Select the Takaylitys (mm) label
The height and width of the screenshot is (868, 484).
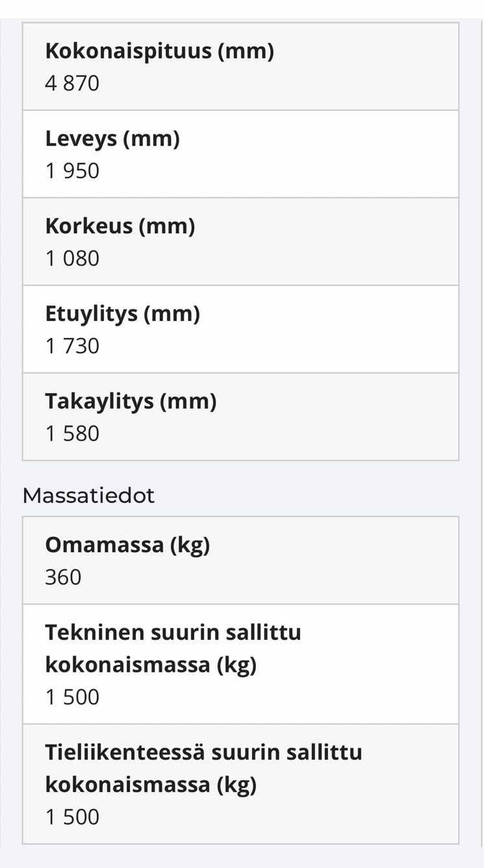click(x=131, y=402)
